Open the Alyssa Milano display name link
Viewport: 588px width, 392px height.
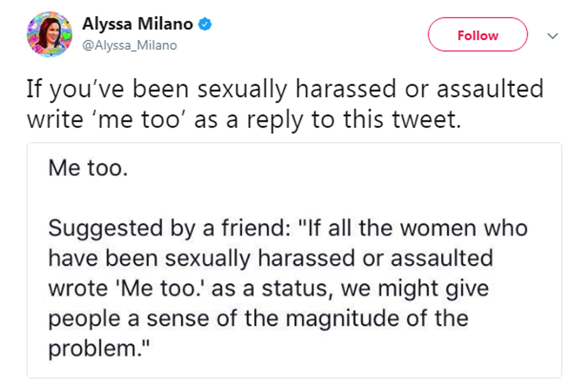137,24
